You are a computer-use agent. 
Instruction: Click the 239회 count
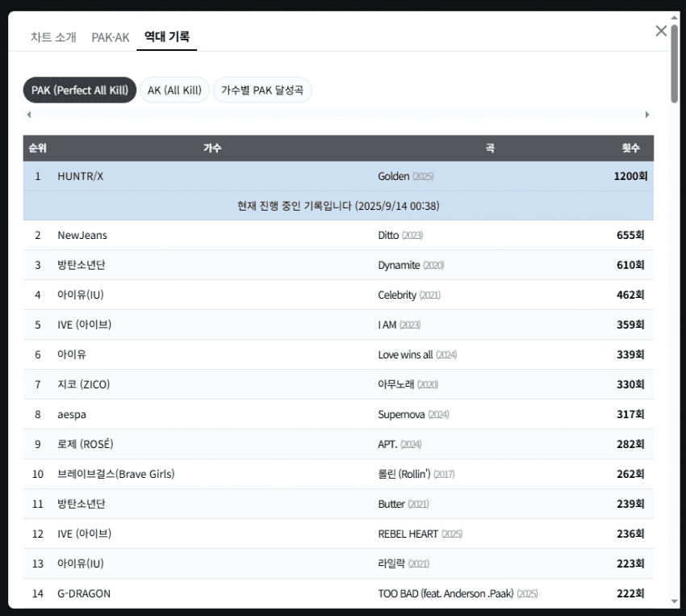click(630, 504)
